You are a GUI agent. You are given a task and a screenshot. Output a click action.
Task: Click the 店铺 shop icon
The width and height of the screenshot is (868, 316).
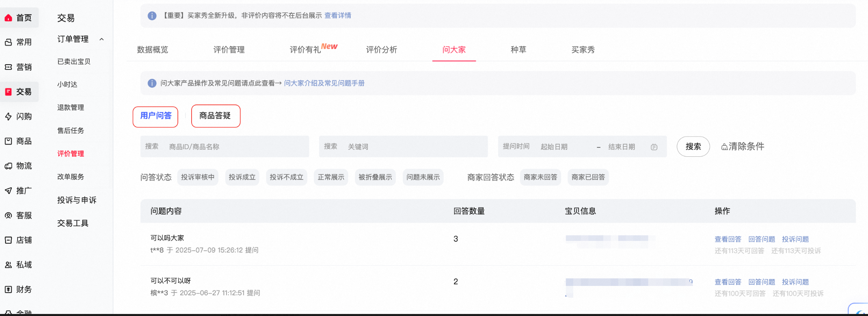tap(8, 240)
